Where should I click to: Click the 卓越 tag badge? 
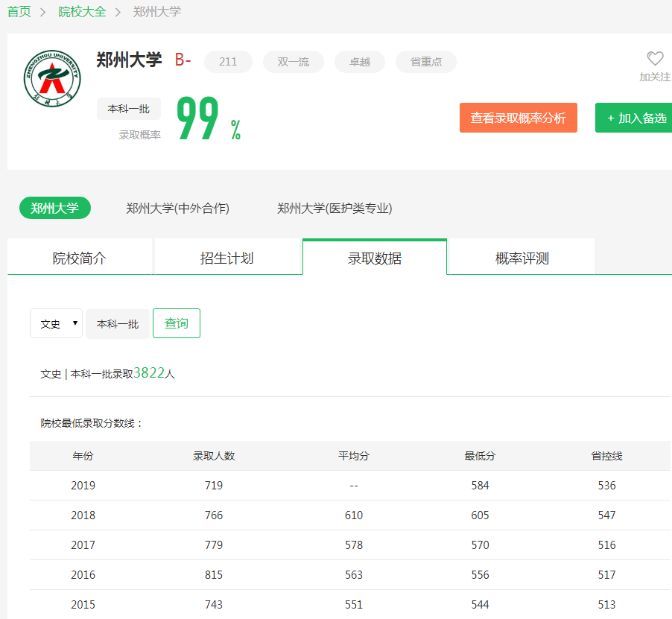360,62
